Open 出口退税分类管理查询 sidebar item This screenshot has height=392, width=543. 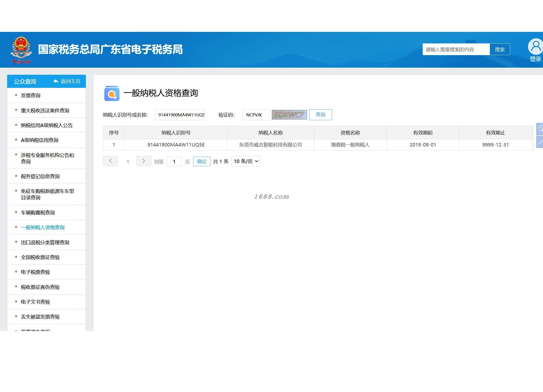pyautogui.click(x=45, y=242)
